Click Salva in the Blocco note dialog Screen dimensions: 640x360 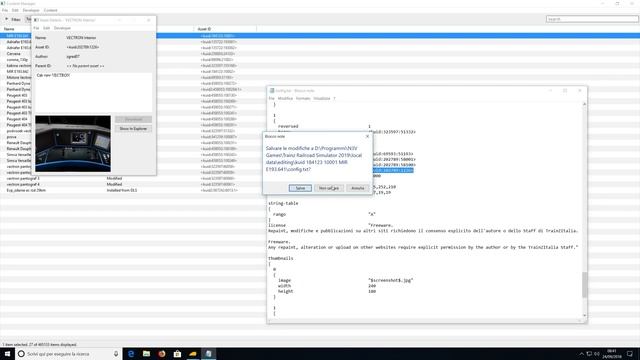(x=300, y=188)
